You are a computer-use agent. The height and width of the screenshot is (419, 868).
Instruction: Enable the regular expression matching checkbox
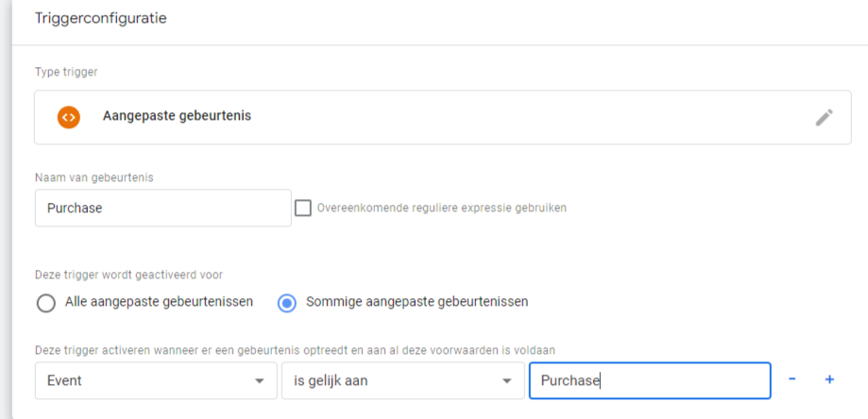point(303,208)
